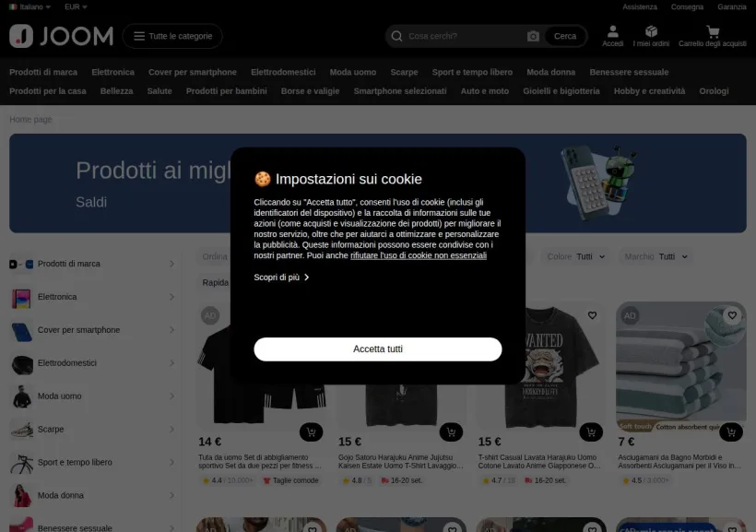Screen dimensions: 756x532
Task: Click the camera image search icon
Action: coord(533,36)
